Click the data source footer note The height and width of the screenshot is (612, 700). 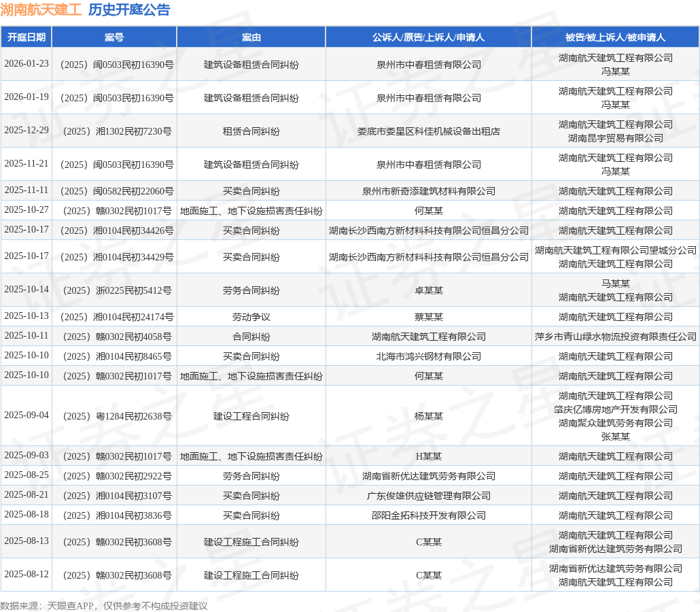tap(103, 606)
